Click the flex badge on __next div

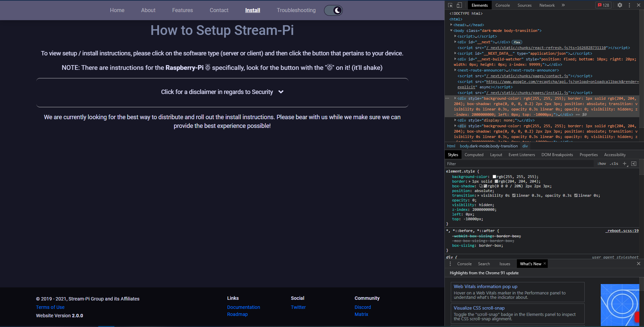tap(517, 42)
